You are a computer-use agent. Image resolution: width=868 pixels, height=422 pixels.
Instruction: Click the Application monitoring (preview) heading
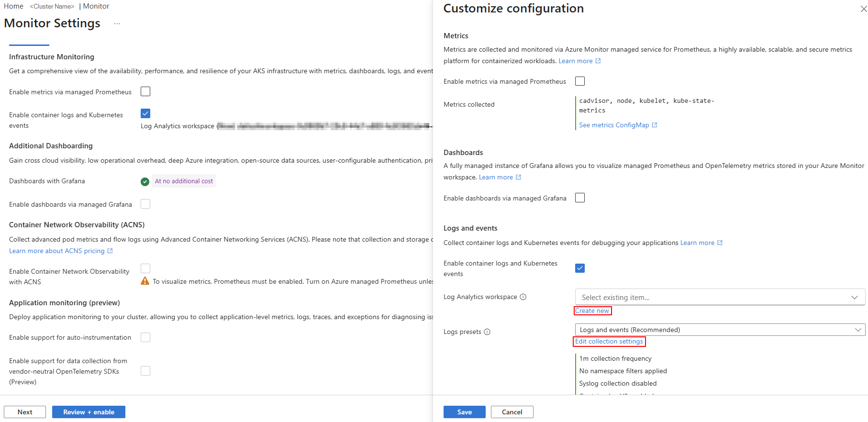(x=65, y=302)
